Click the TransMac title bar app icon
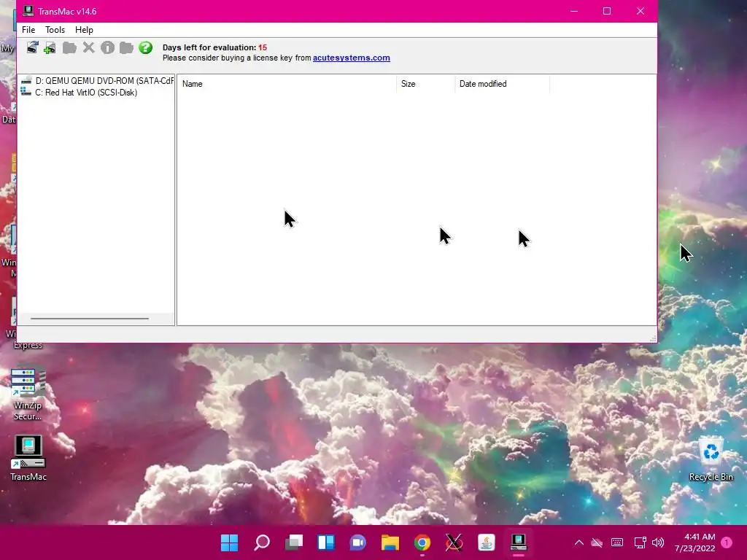This screenshot has width=747, height=560. (28, 11)
